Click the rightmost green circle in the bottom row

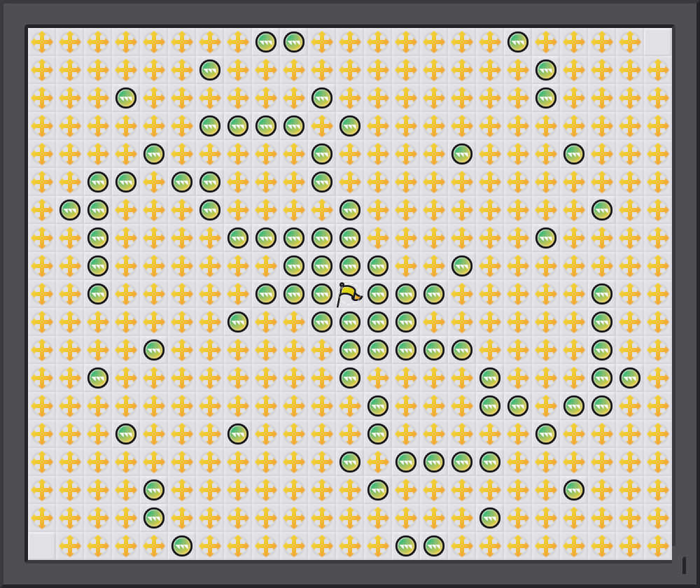[x=434, y=546]
